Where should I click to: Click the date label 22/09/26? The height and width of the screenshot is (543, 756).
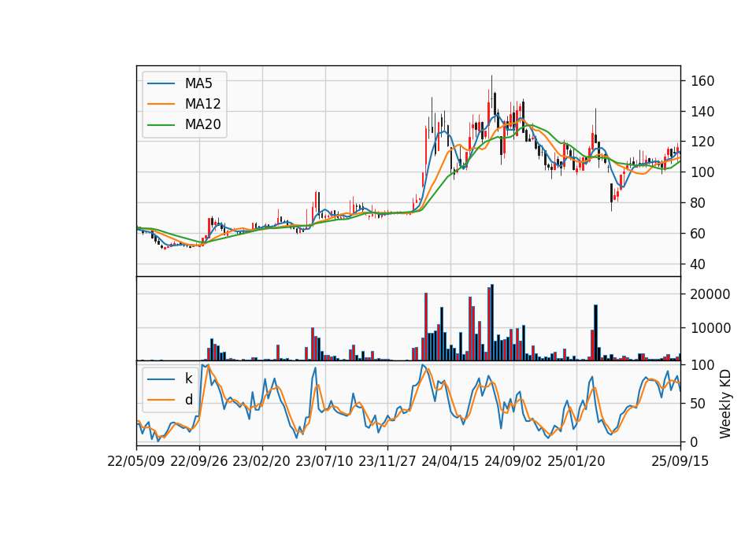pyautogui.click(x=199, y=461)
